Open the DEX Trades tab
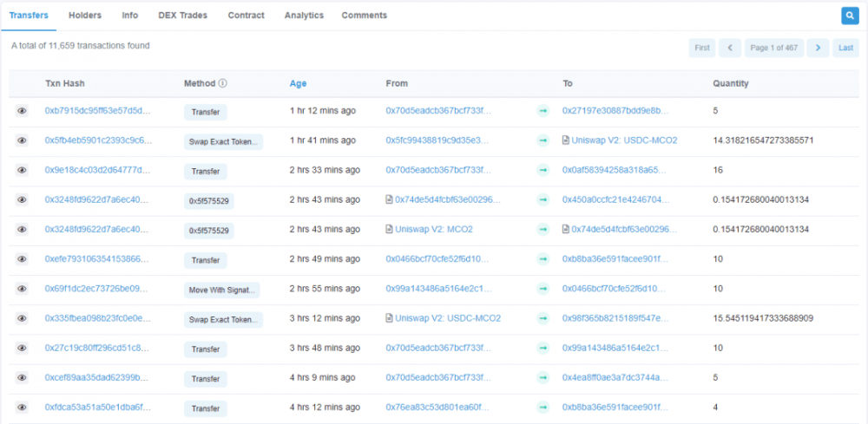868x424 pixels. tap(182, 16)
